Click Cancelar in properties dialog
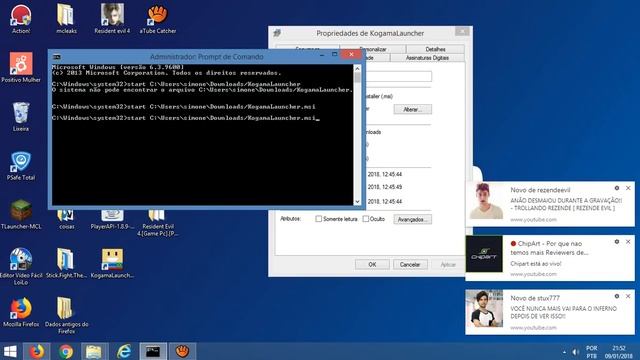The height and width of the screenshot is (360, 640). tap(410, 264)
